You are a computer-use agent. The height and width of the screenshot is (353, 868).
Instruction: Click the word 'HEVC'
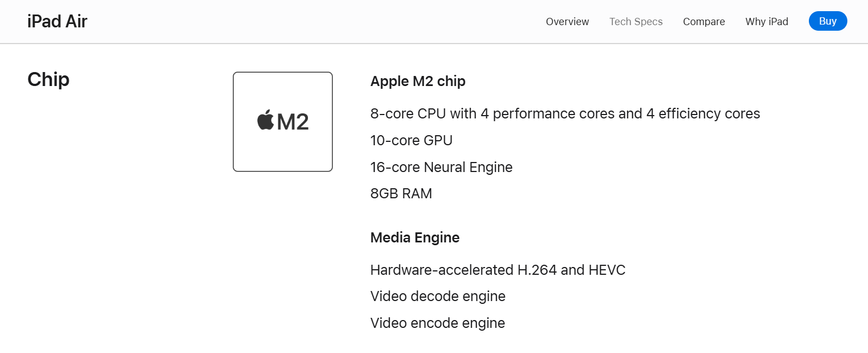[607, 270]
